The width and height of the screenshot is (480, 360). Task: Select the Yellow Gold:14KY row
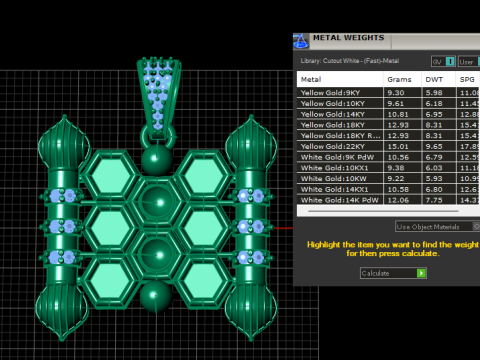point(388,114)
